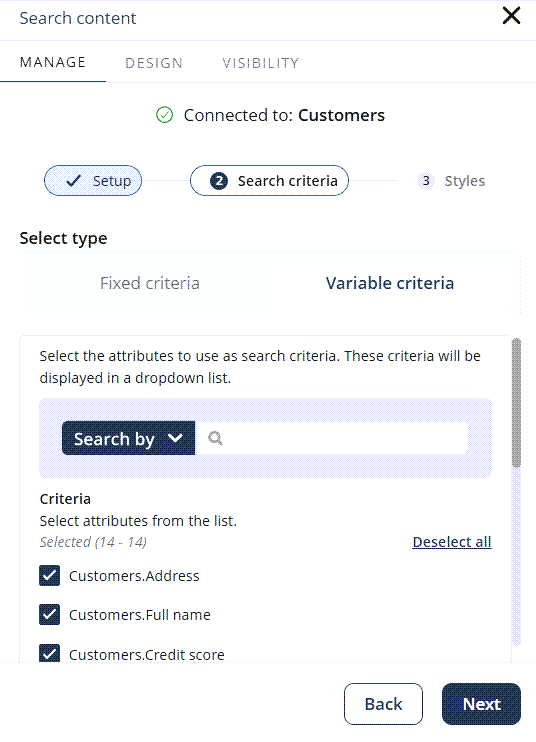Choose the Fixed criteria type
This screenshot has width=536, height=742.
click(149, 283)
